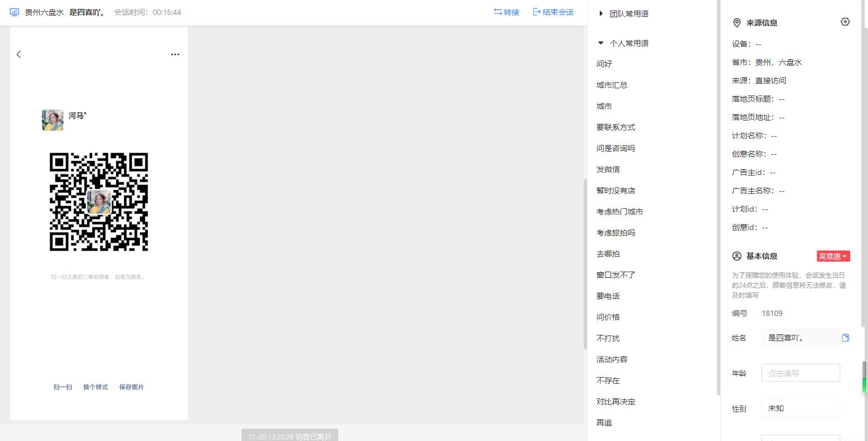Select the 发微信 quick phrase
The width and height of the screenshot is (868, 441).
coord(608,169)
